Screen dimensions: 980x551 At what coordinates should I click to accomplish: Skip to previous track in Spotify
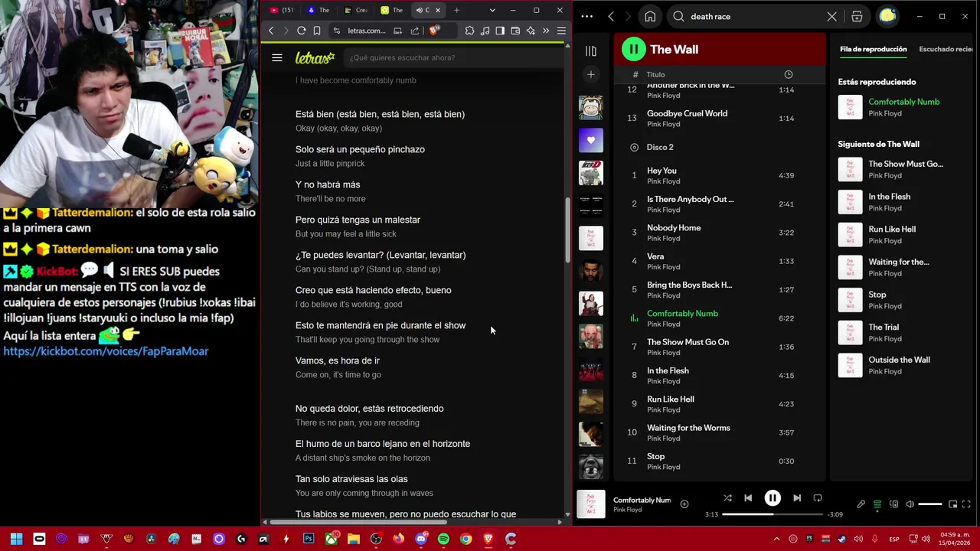click(x=748, y=498)
